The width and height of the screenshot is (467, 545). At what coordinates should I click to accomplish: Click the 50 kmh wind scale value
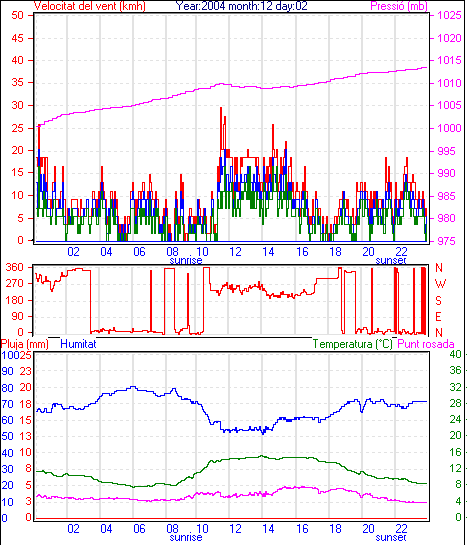tap(17, 15)
